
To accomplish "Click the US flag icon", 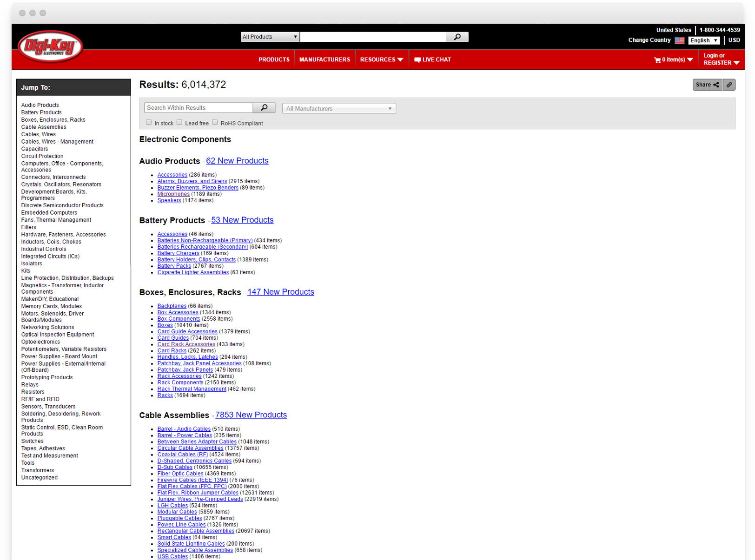I will (x=679, y=40).
